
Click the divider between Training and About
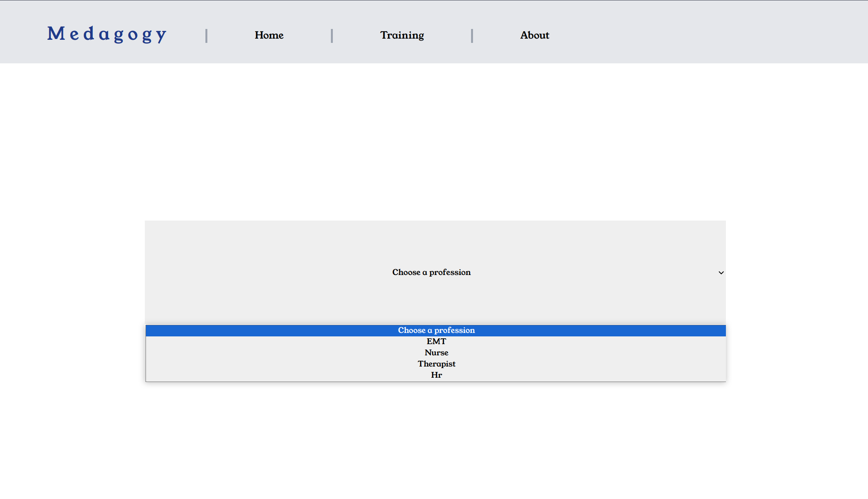point(472,36)
